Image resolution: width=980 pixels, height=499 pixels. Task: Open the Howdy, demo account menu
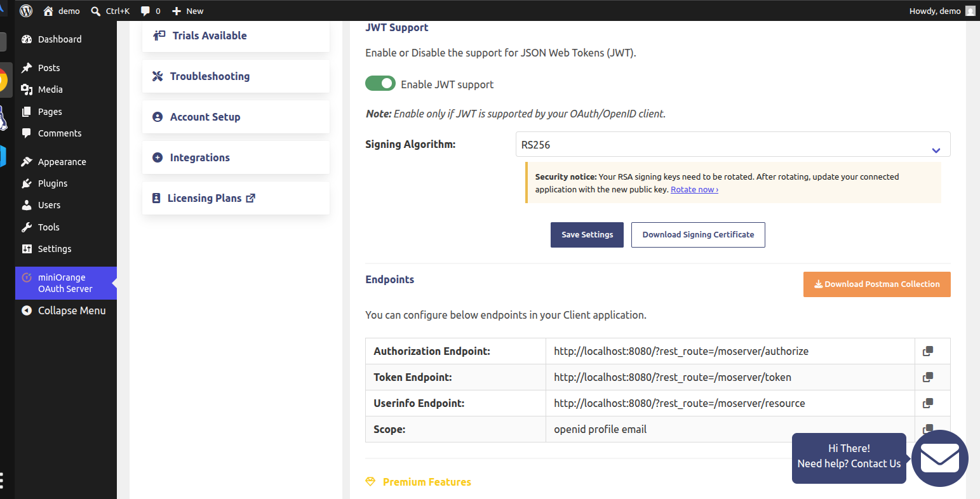point(942,11)
